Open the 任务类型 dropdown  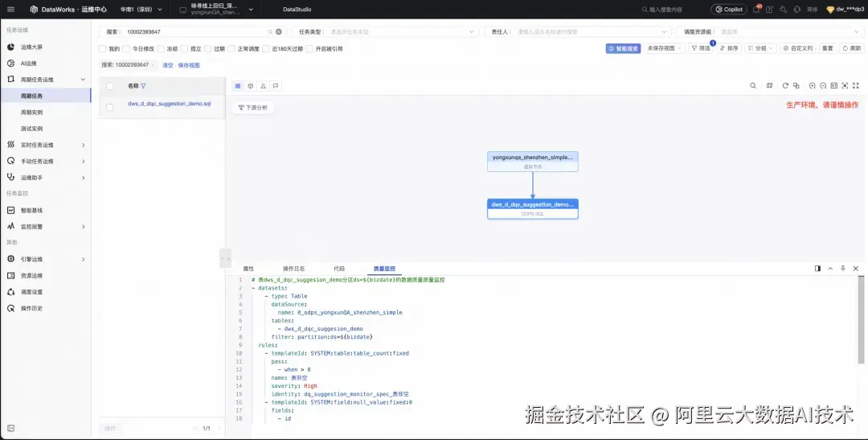click(x=385, y=32)
